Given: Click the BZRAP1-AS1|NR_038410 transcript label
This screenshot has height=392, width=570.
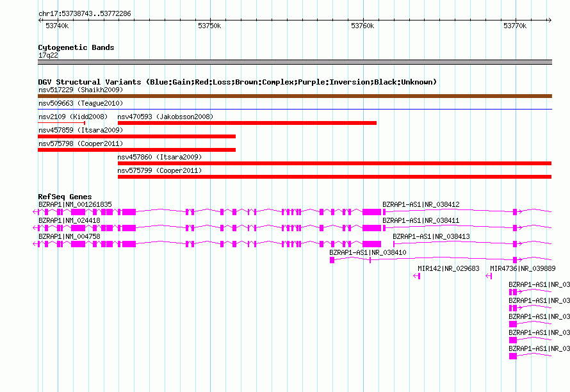Looking at the screenshot, I should [x=368, y=253].
